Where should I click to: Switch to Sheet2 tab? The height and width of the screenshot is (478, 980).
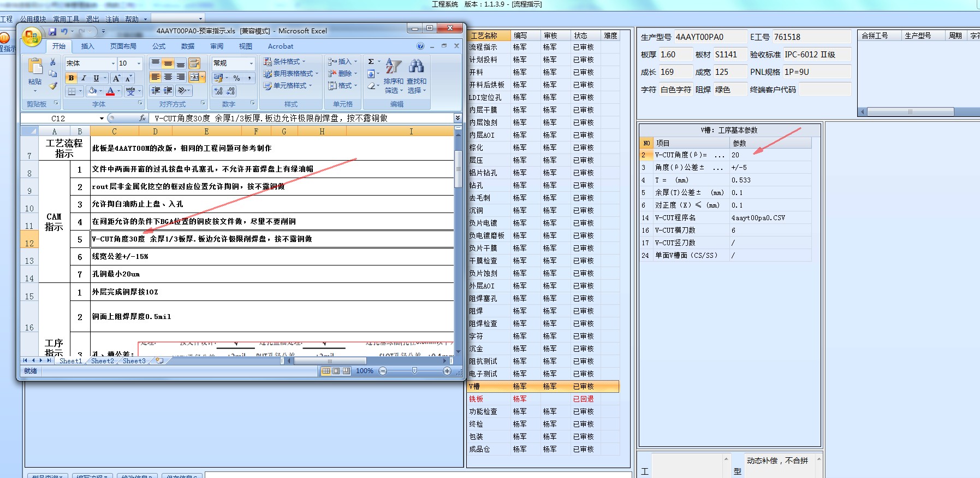point(103,361)
